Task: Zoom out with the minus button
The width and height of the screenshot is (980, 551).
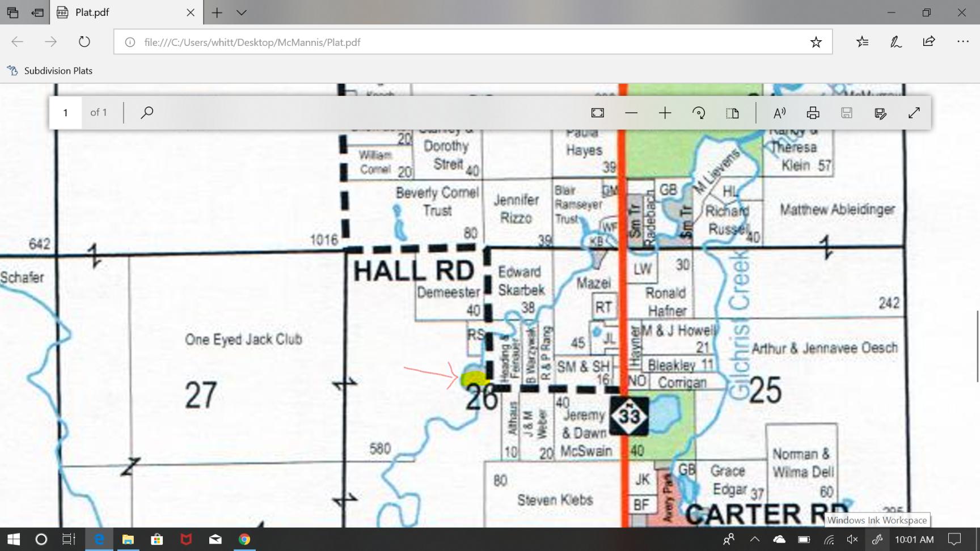Action: [x=631, y=113]
